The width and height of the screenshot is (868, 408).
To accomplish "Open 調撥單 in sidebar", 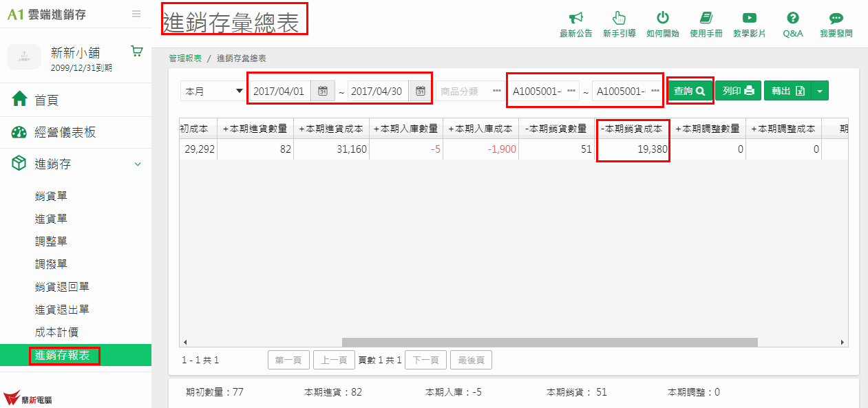I will click(51, 264).
